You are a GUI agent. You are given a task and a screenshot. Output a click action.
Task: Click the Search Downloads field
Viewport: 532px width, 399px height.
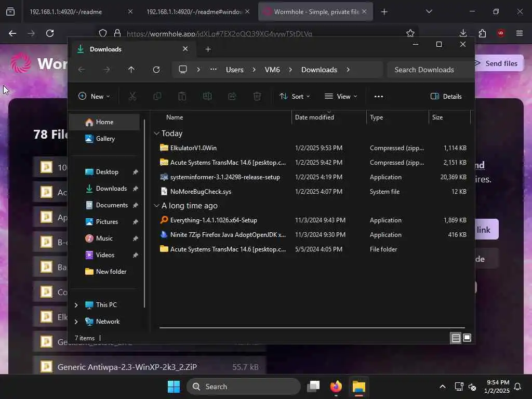(x=430, y=70)
